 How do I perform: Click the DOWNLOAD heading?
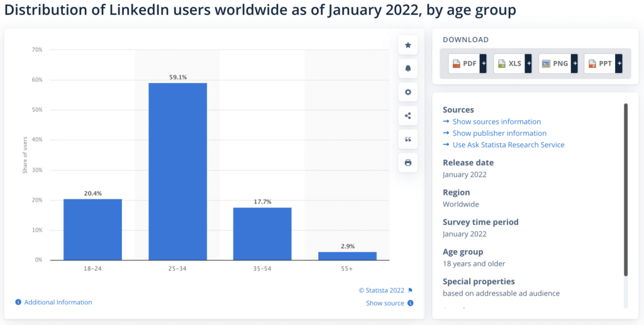point(466,40)
